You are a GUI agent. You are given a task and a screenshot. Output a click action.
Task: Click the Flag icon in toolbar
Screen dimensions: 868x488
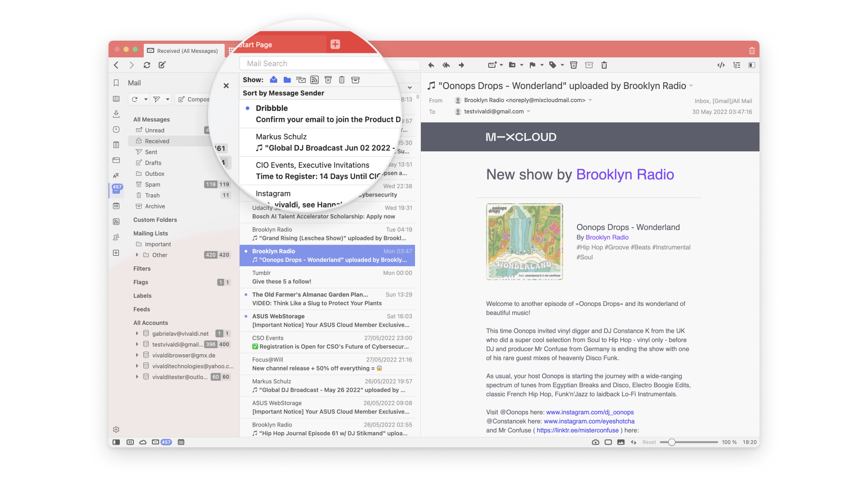[533, 65]
